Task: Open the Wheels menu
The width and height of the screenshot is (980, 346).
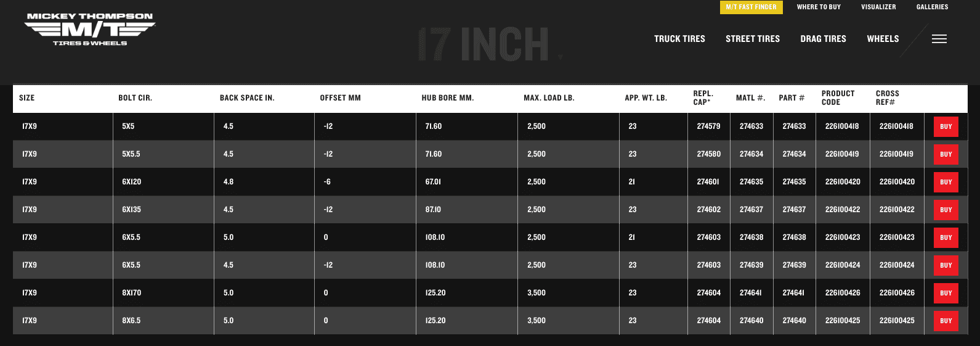Action: click(x=883, y=39)
